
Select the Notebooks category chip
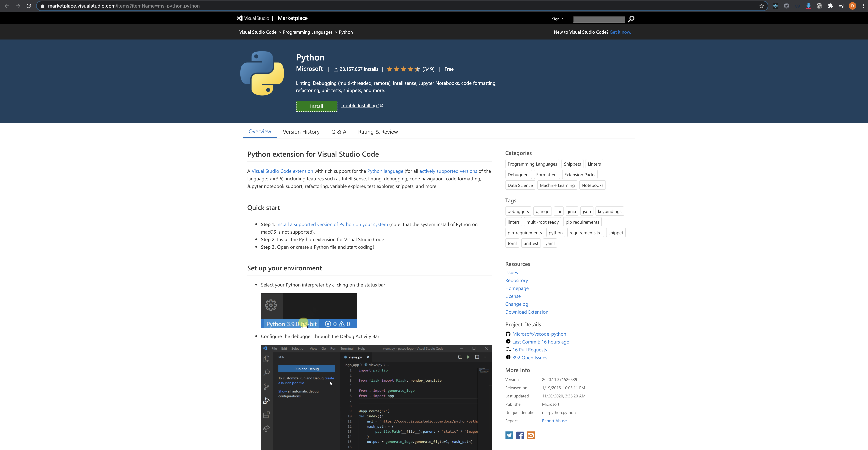592,185
